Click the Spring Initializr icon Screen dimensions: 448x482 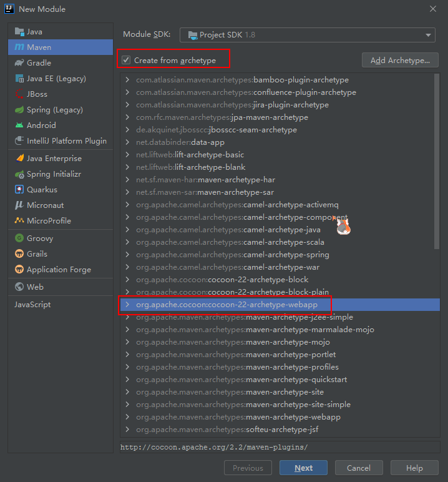19,174
